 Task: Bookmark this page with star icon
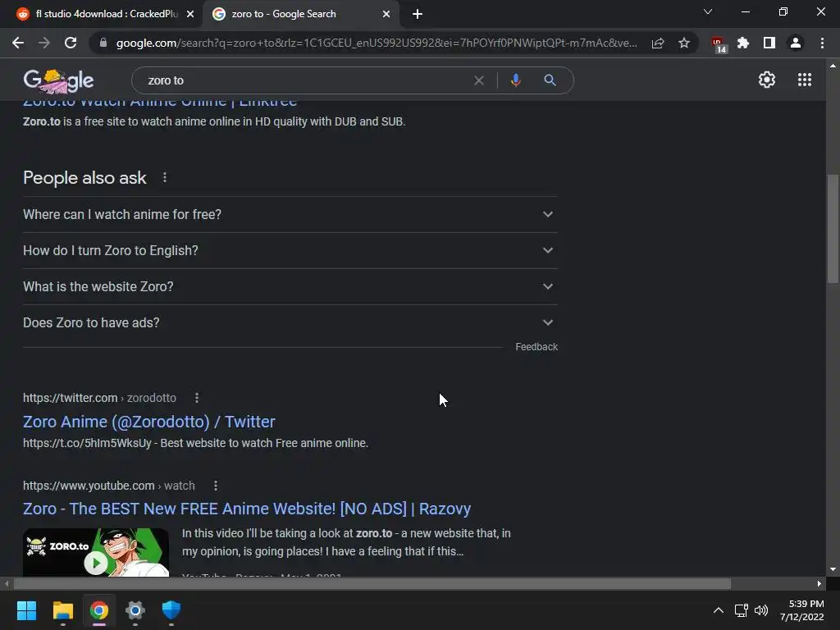coord(684,43)
